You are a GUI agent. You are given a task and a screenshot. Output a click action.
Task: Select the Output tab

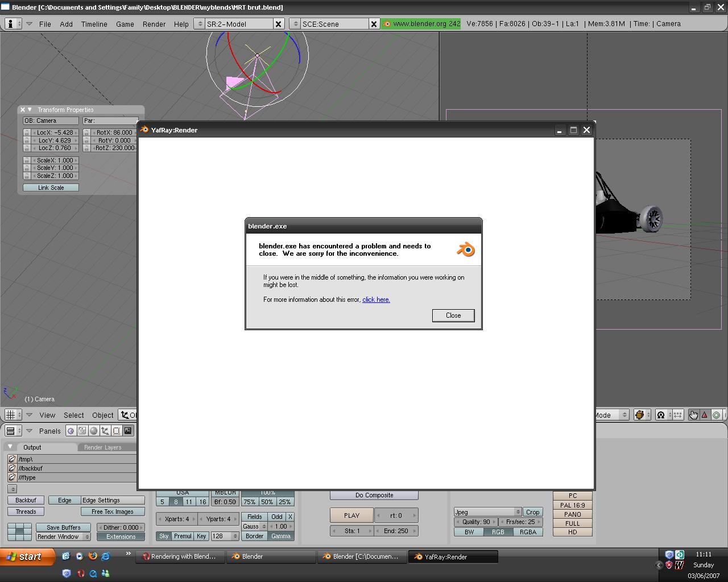pos(32,447)
